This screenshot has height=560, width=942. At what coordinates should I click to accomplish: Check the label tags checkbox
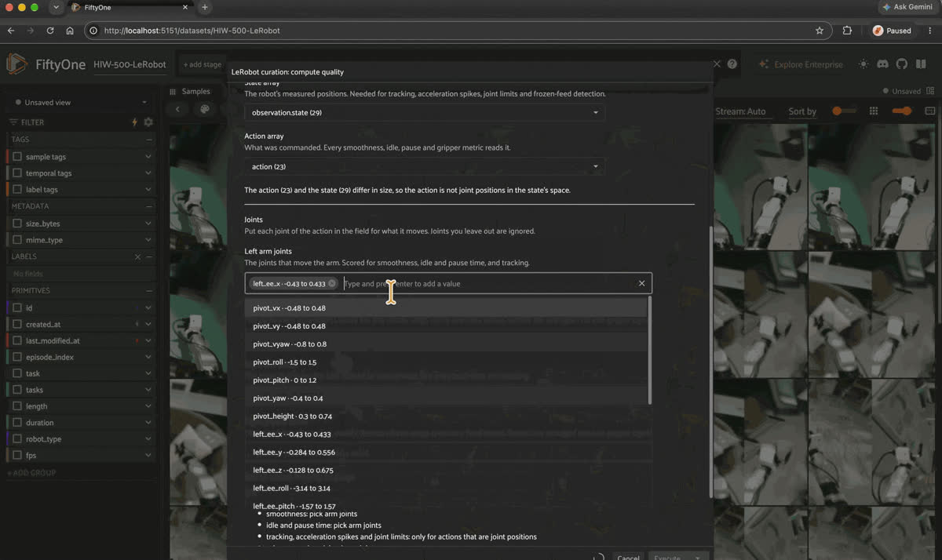point(17,190)
